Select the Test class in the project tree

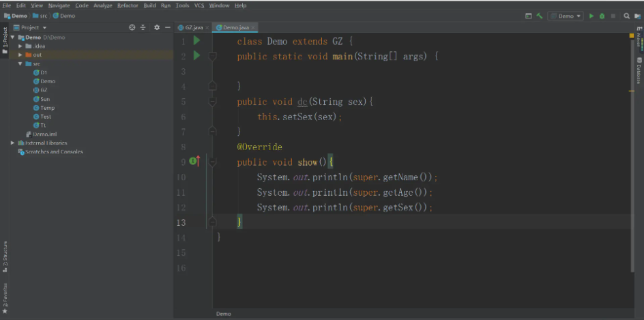(42, 117)
